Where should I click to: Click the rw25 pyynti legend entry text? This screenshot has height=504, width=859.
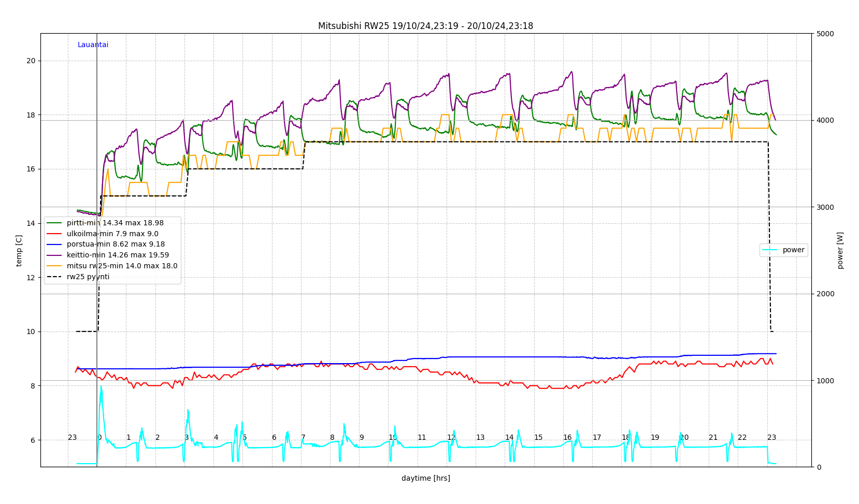click(88, 277)
